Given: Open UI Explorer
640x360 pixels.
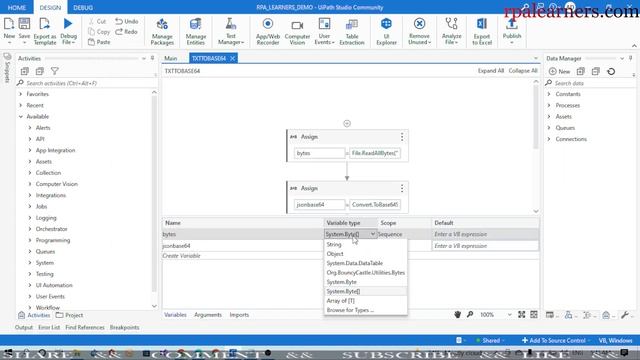Looking at the screenshot, I should point(387,31).
